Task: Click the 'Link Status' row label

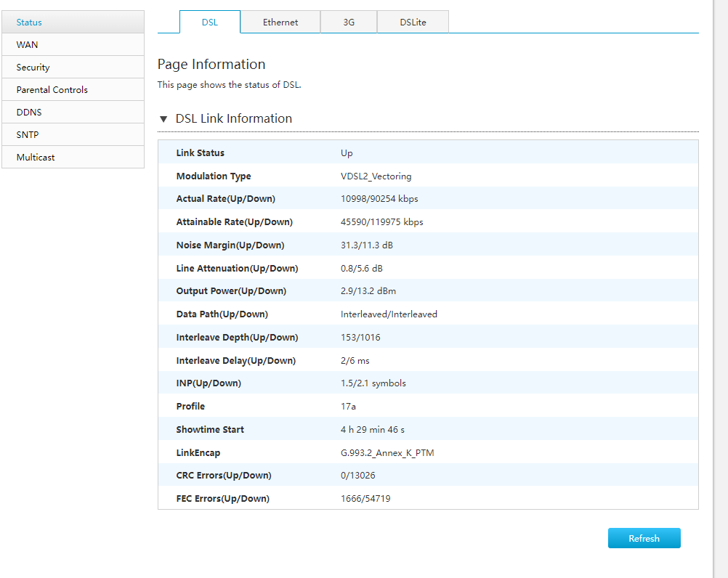Action: coord(200,153)
